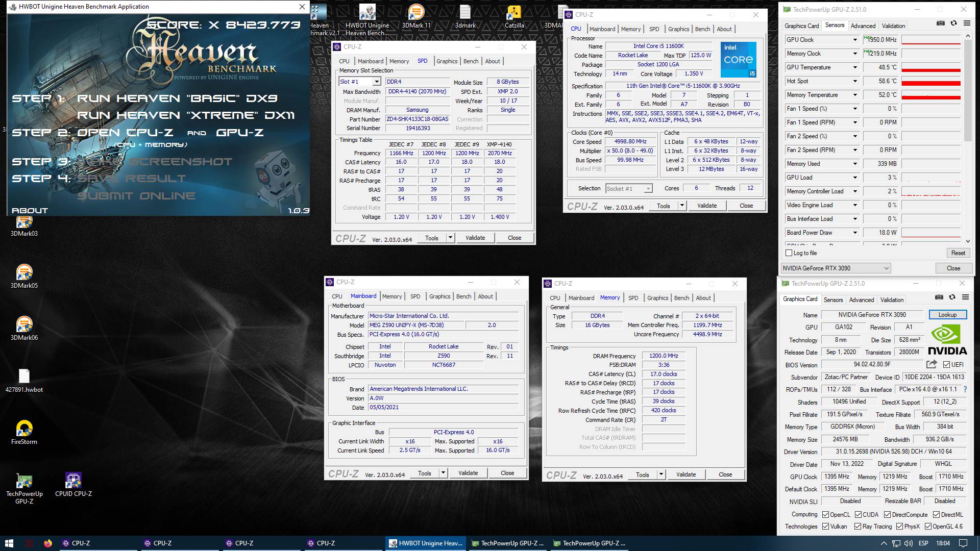Viewport: 980px width, 551px height.
Task: Click the BIOS share/export icon in GPU-Z
Action: point(932,364)
